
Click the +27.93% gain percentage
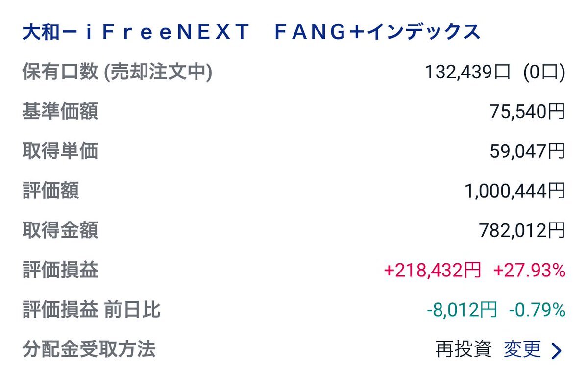pyautogui.click(x=529, y=271)
